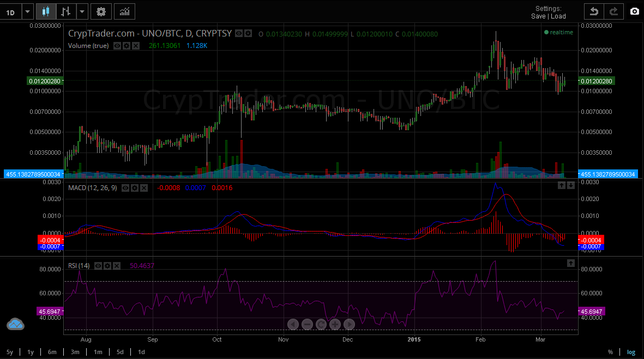Open the time interval dropdown next to 1D

click(27, 12)
